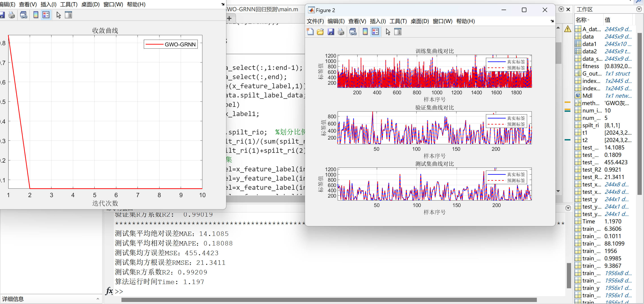
Task: Open workspace panel actions dropdown
Action: (639, 9)
